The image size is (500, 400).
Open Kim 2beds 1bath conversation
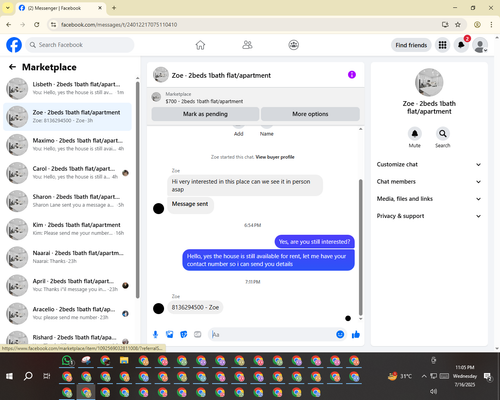(67, 229)
